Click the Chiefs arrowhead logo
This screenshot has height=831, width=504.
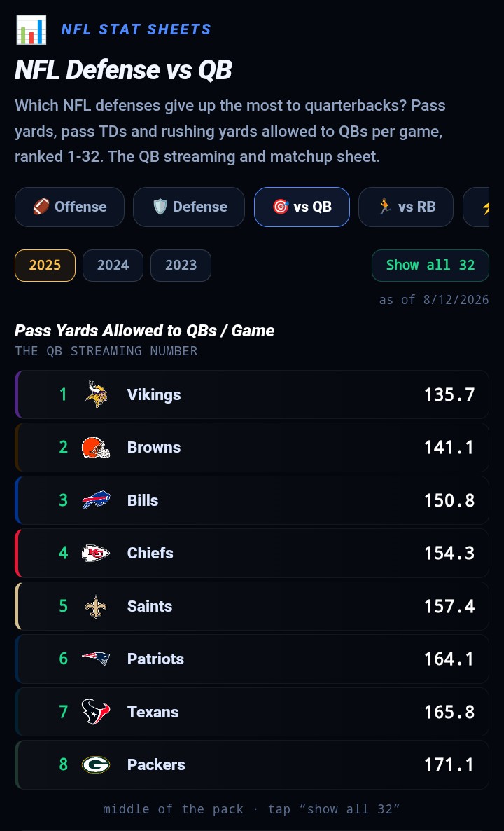(x=96, y=554)
